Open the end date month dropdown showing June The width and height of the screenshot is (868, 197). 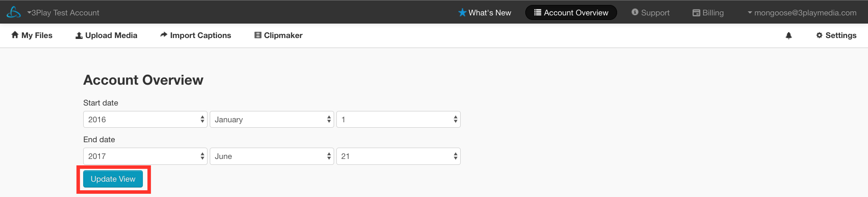[x=272, y=156]
